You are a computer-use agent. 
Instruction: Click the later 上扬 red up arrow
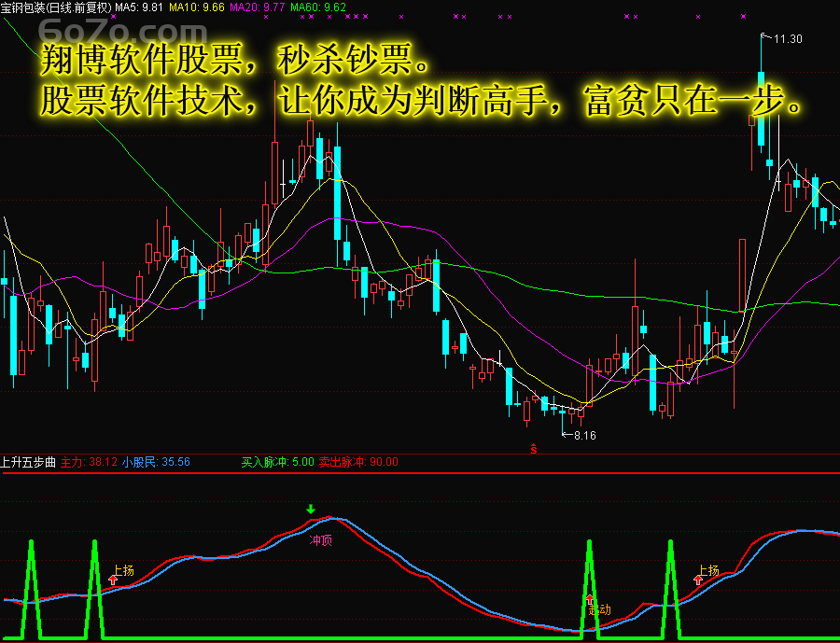698,580
